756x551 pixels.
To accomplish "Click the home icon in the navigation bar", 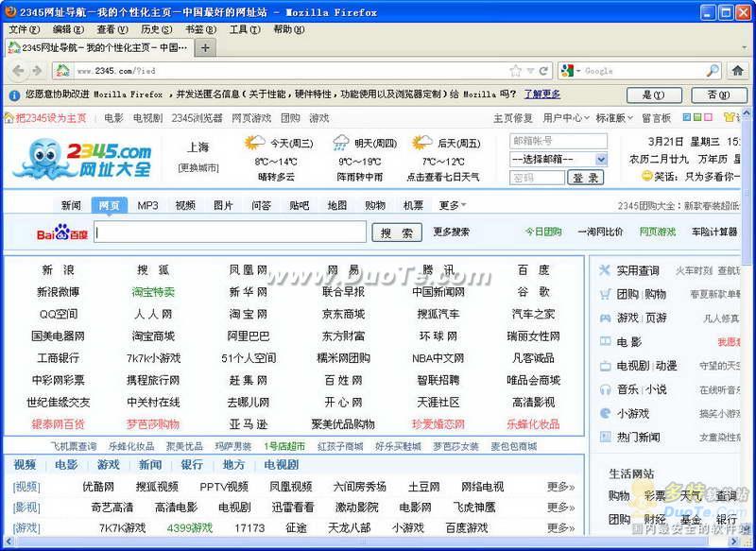I will pos(737,71).
